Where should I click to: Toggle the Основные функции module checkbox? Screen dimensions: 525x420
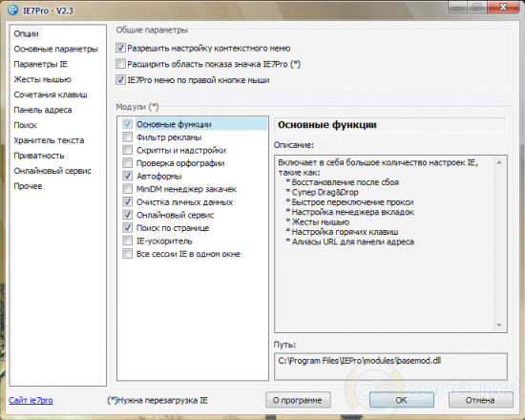[x=127, y=124]
